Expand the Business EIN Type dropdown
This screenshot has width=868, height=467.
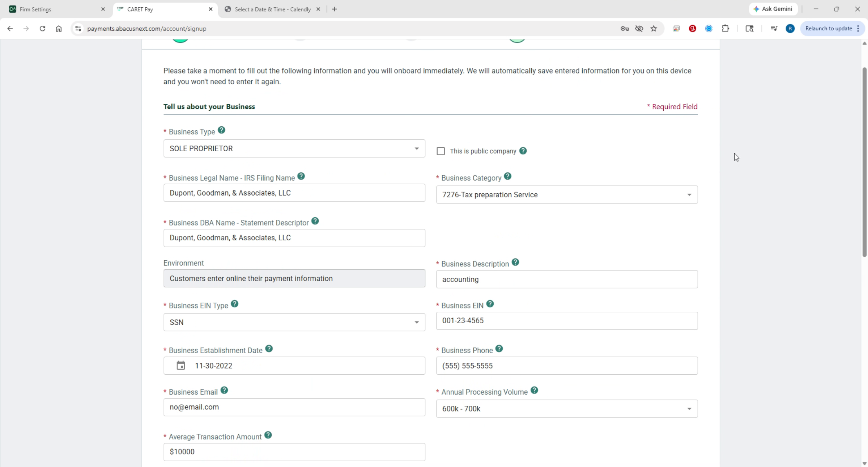pos(294,322)
